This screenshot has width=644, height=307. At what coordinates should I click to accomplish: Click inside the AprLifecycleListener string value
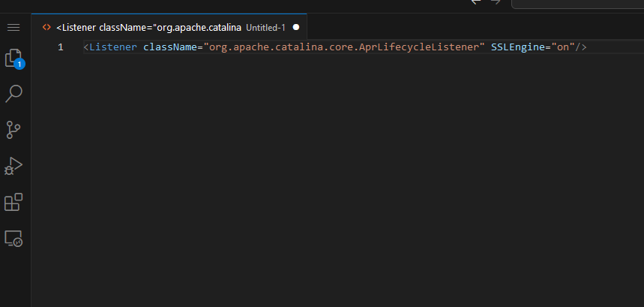[344, 47]
